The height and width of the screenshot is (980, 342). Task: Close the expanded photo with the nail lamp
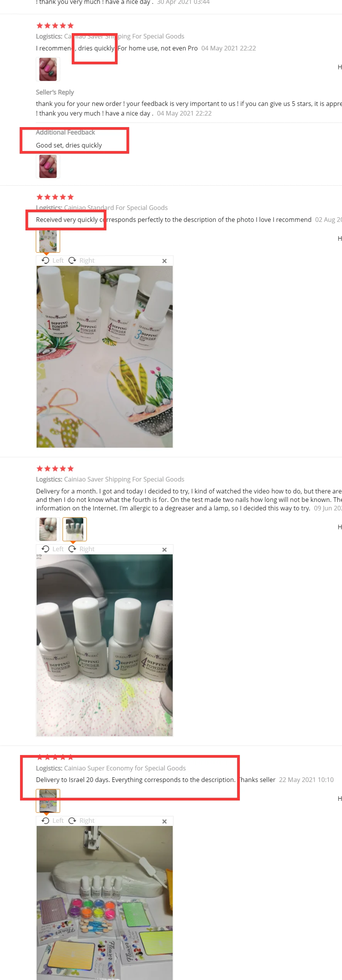coord(165,549)
